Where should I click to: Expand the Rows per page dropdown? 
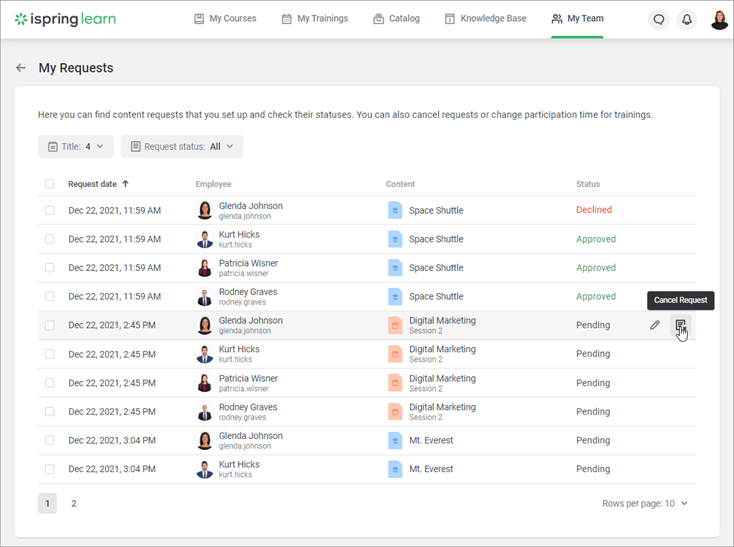tap(645, 503)
